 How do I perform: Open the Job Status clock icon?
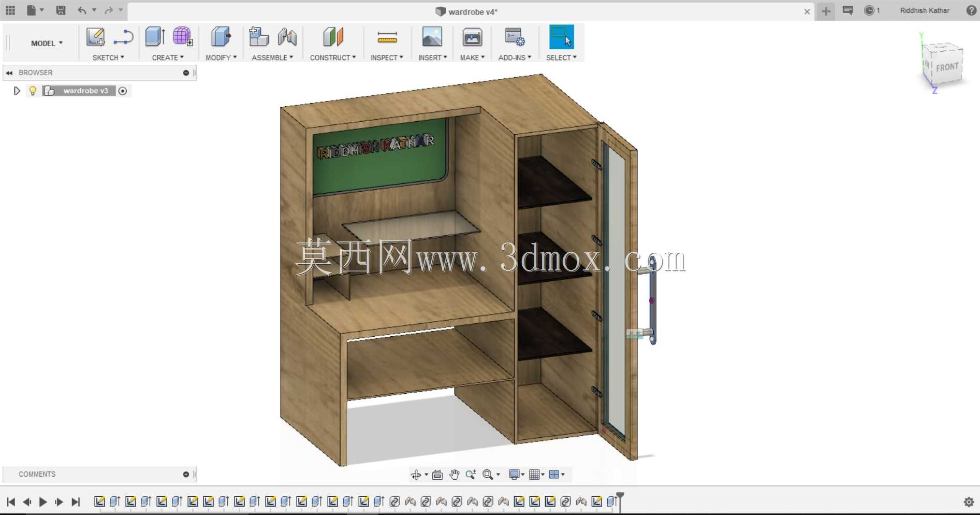[869, 10]
